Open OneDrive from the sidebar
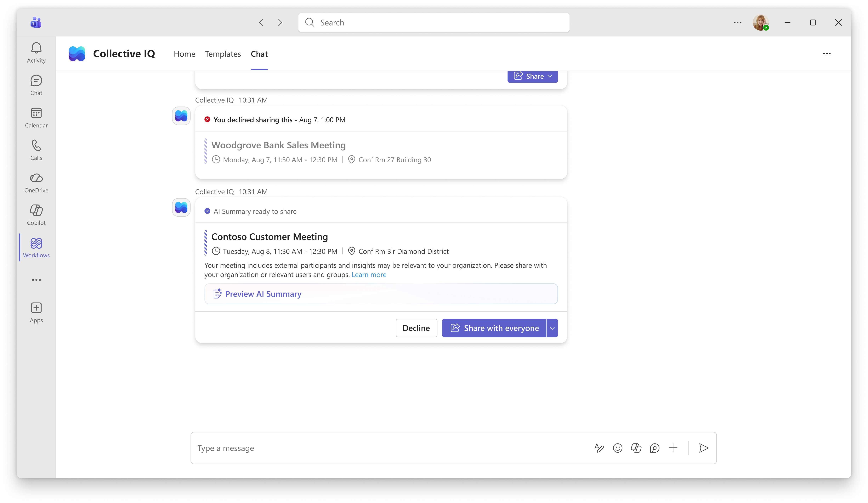The image size is (868, 503). pos(36,183)
